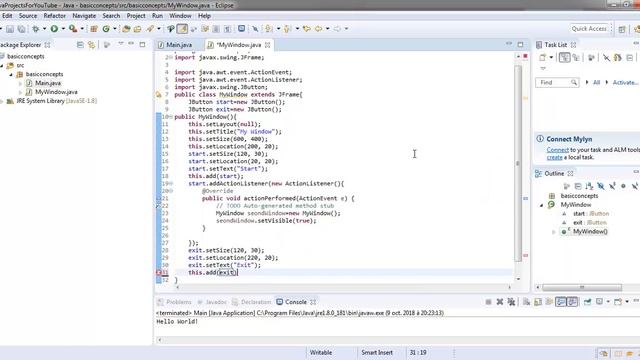This screenshot has width=640, height=360.
Task: Expand Main.java node in Package Explorer
Action: (20, 83)
